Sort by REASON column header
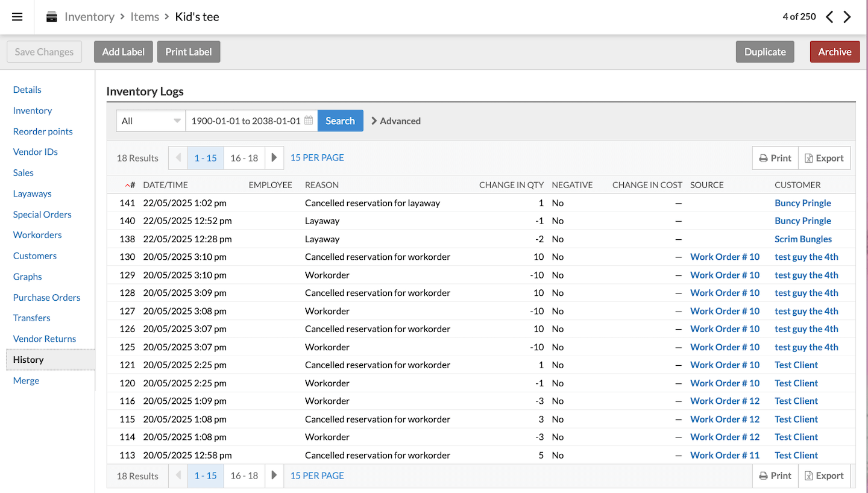 (322, 185)
